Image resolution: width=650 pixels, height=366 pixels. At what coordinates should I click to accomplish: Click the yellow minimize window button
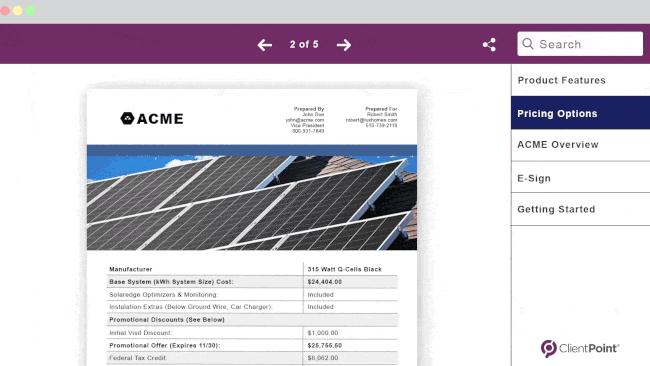tap(18, 11)
